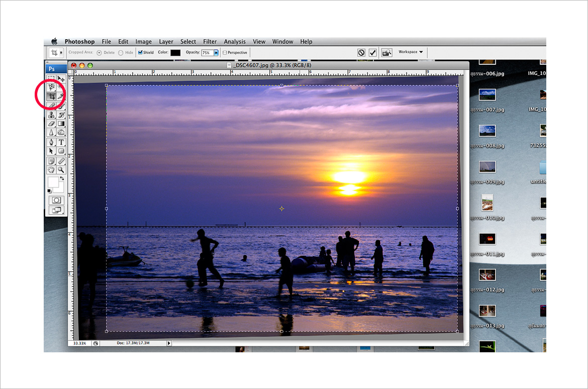Select the Hand tool
The height and width of the screenshot is (389, 588).
(x=51, y=170)
